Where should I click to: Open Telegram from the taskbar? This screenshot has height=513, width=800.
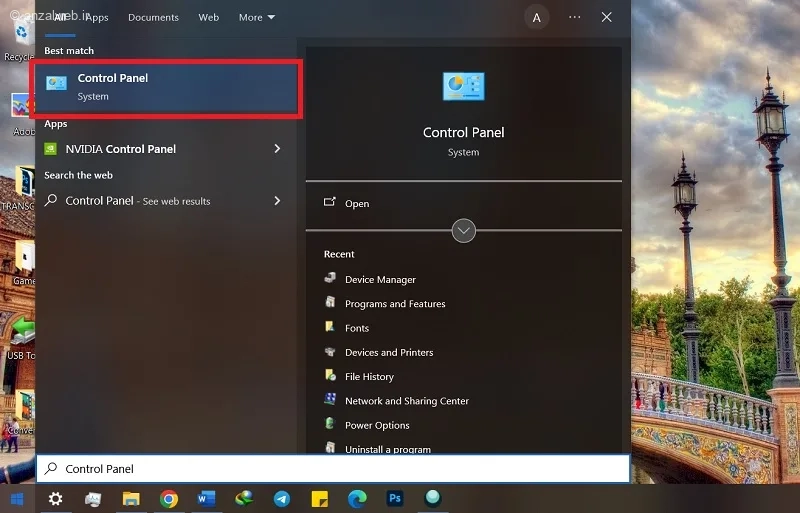(x=282, y=499)
